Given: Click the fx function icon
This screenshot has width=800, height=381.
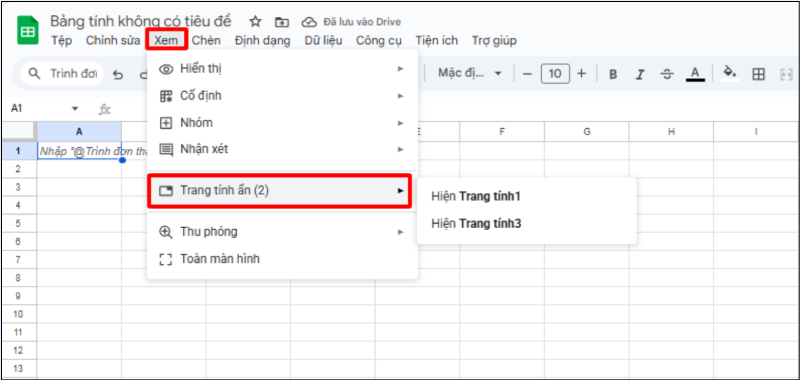Looking at the screenshot, I should pyautogui.click(x=105, y=109).
